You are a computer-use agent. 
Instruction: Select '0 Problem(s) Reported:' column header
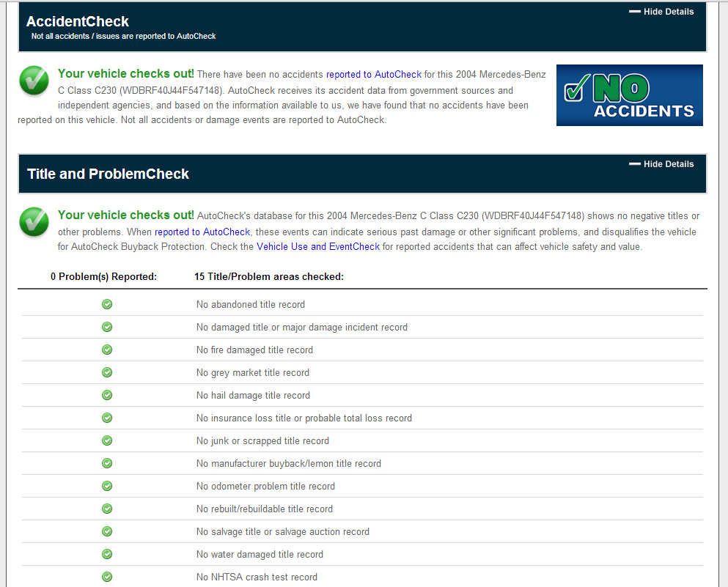tap(103, 276)
